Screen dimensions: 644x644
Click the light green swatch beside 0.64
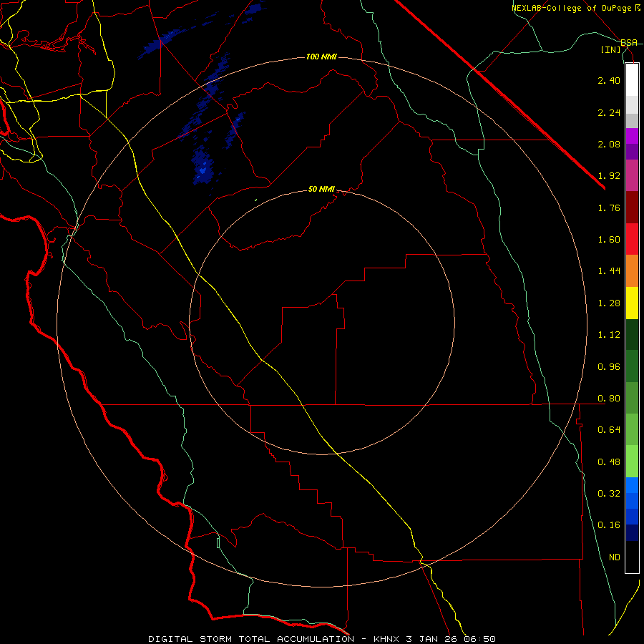[632, 429]
